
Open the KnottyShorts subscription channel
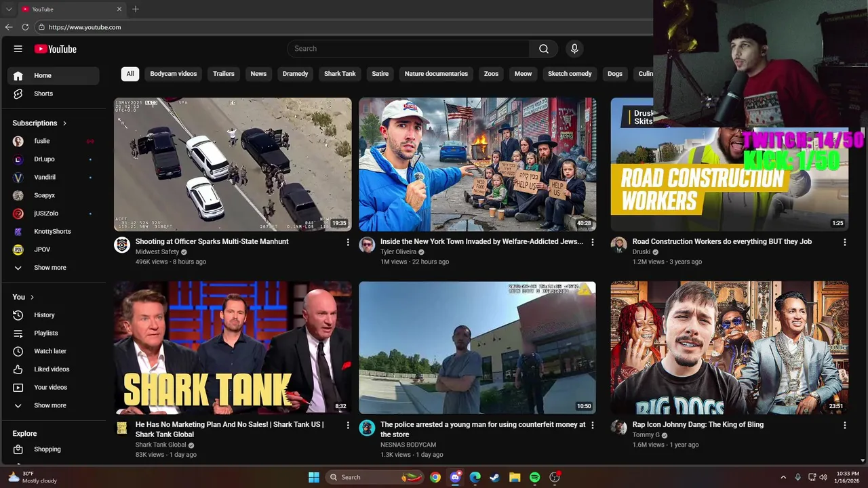pyautogui.click(x=54, y=231)
